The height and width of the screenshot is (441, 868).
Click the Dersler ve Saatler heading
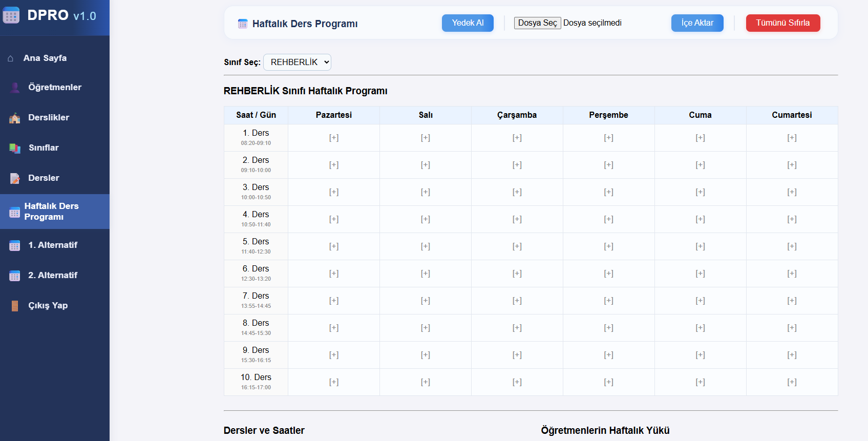point(264,431)
